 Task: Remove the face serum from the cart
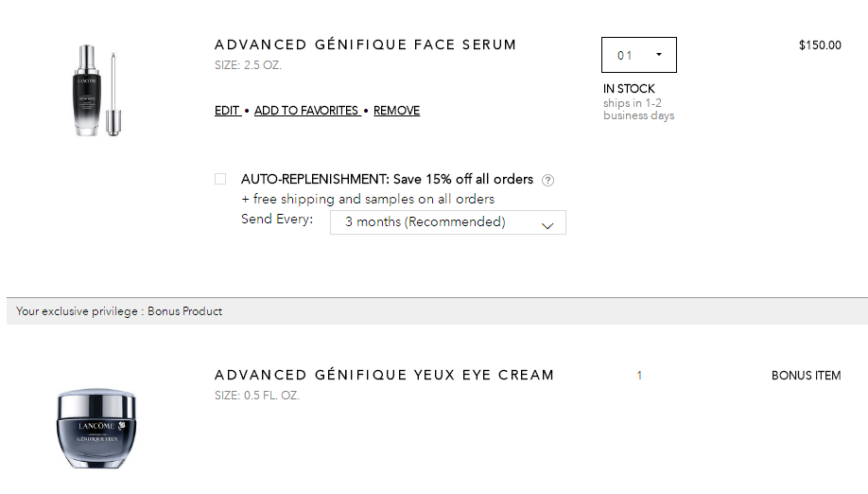pos(396,110)
